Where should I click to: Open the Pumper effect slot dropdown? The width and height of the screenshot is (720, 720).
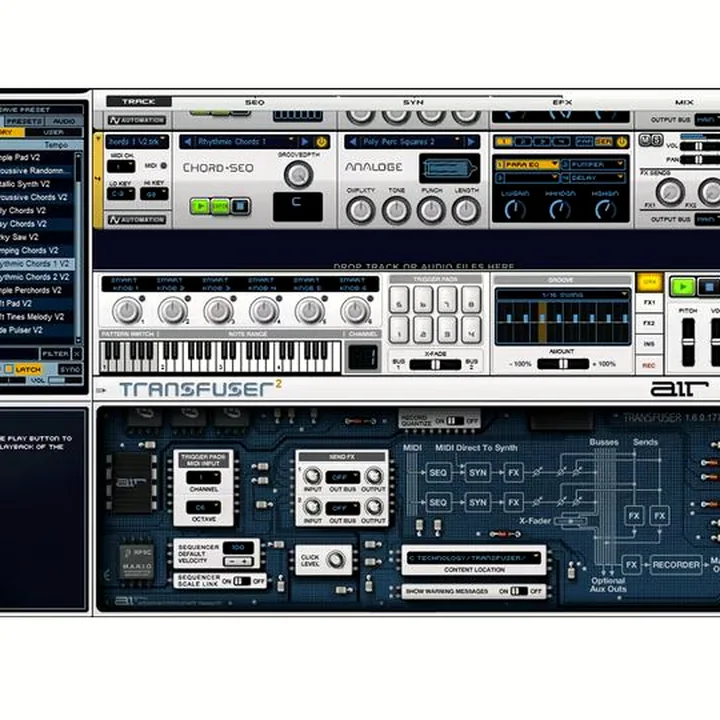[x=593, y=164]
